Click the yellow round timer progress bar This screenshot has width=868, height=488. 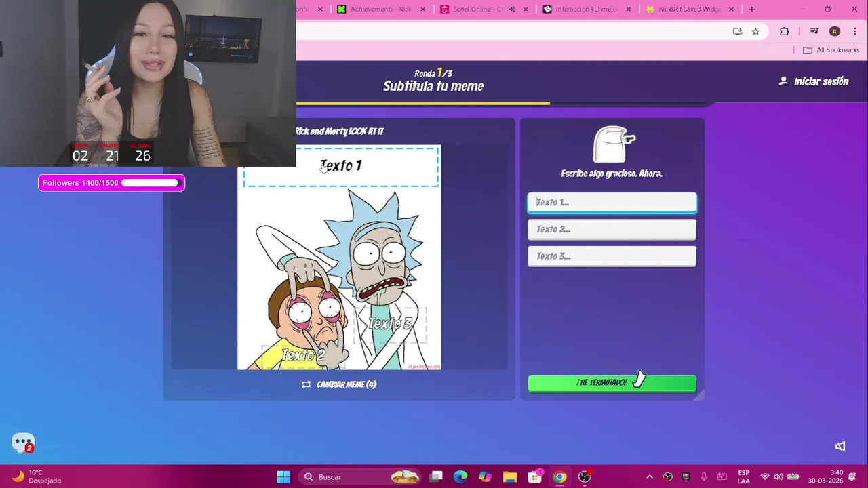(422, 104)
